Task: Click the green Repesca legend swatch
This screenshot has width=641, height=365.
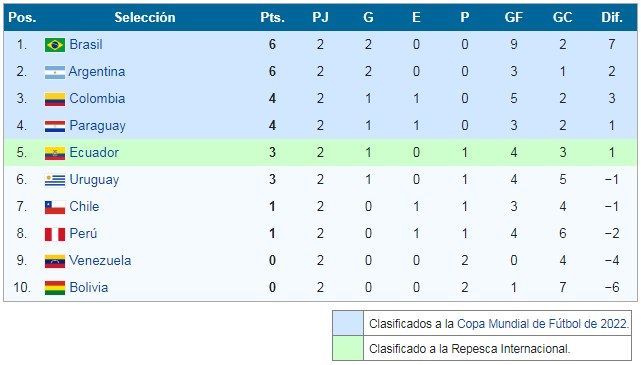Action: tap(348, 348)
